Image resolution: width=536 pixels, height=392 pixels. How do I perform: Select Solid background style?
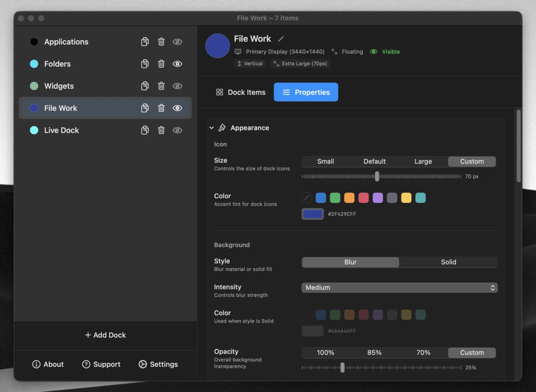click(x=448, y=262)
